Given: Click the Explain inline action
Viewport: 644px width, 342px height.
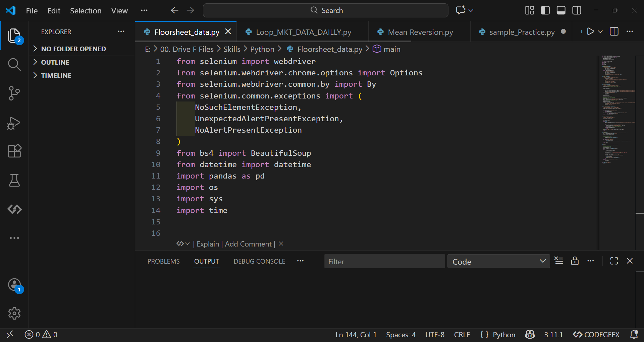Looking at the screenshot, I should 208,244.
